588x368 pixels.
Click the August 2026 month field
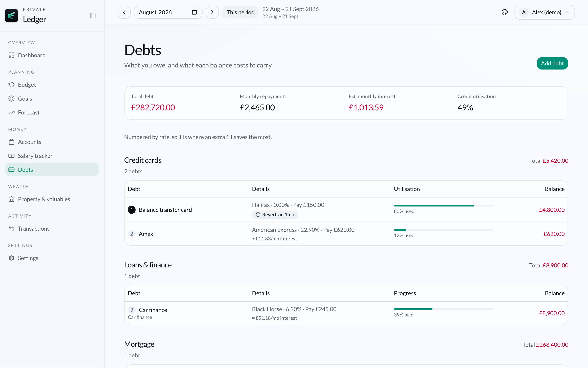[168, 12]
